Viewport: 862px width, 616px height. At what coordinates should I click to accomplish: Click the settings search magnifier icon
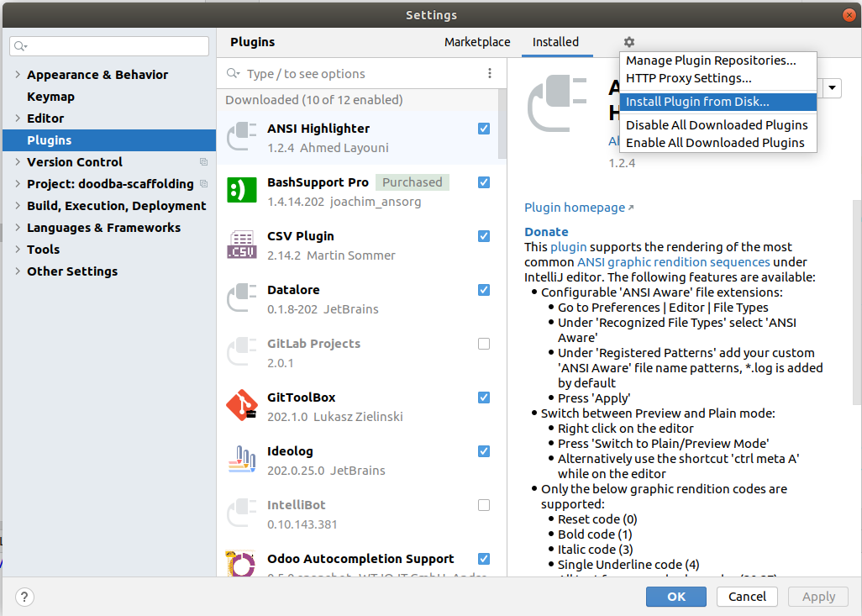20,46
